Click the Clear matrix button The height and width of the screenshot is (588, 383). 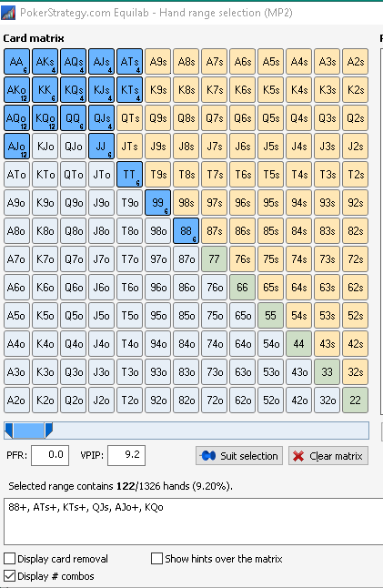328,456
